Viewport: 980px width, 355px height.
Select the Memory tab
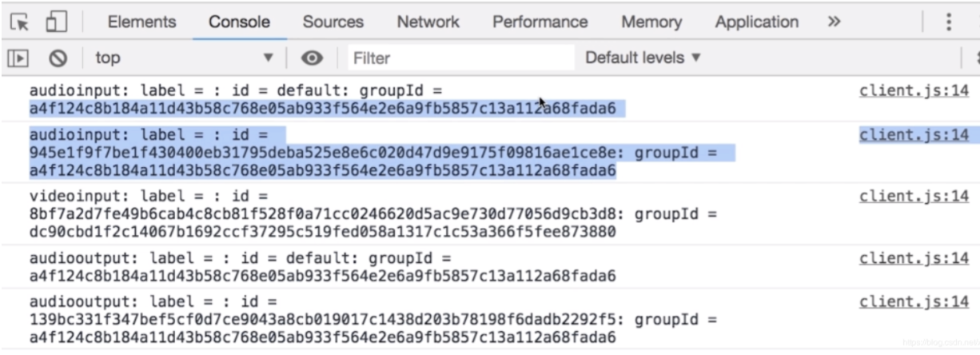[651, 22]
